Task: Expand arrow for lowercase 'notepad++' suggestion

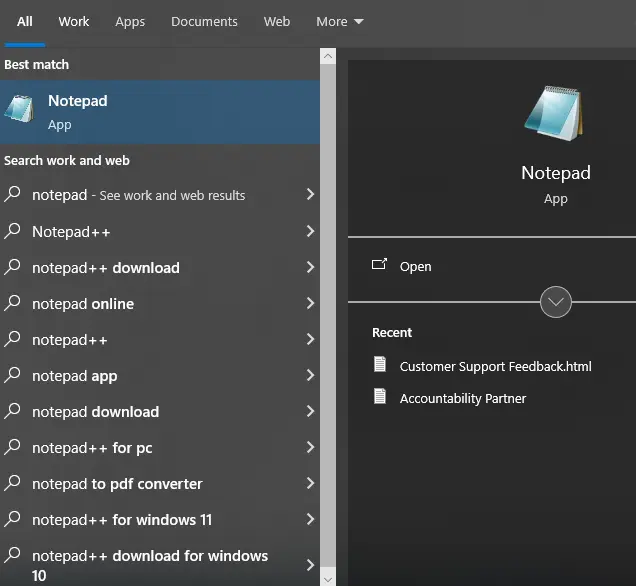Action: 310,339
